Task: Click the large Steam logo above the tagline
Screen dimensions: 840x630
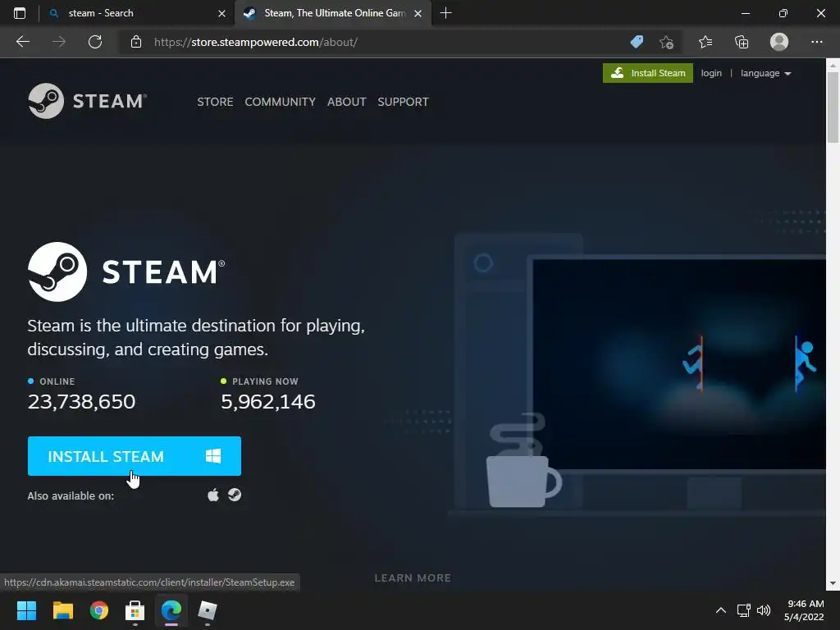Action: point(126,272)
